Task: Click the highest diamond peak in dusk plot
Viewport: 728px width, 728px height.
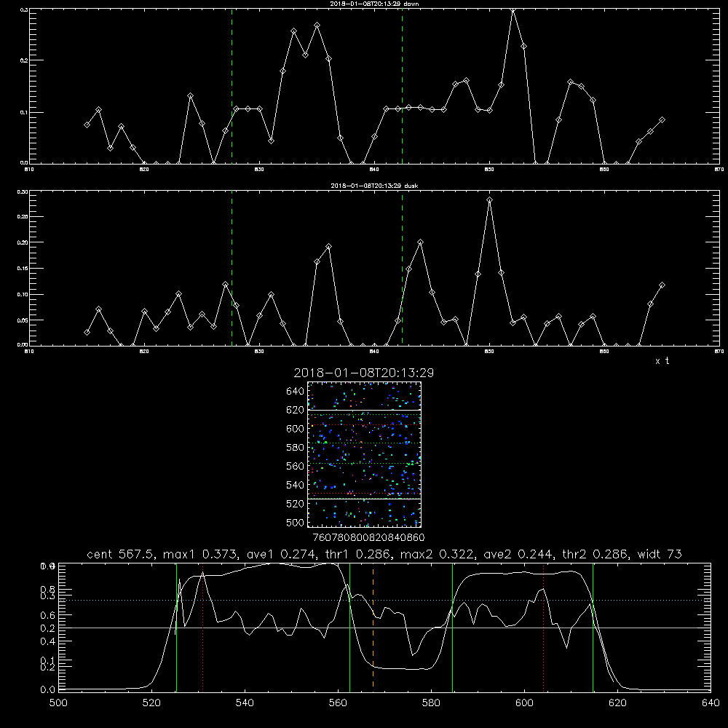Action: tap(489, 200)
